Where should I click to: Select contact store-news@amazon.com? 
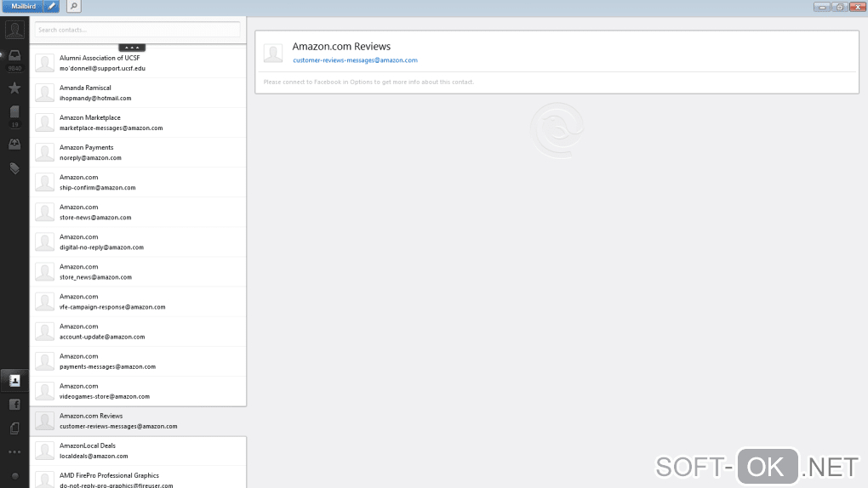pos(138,213)
